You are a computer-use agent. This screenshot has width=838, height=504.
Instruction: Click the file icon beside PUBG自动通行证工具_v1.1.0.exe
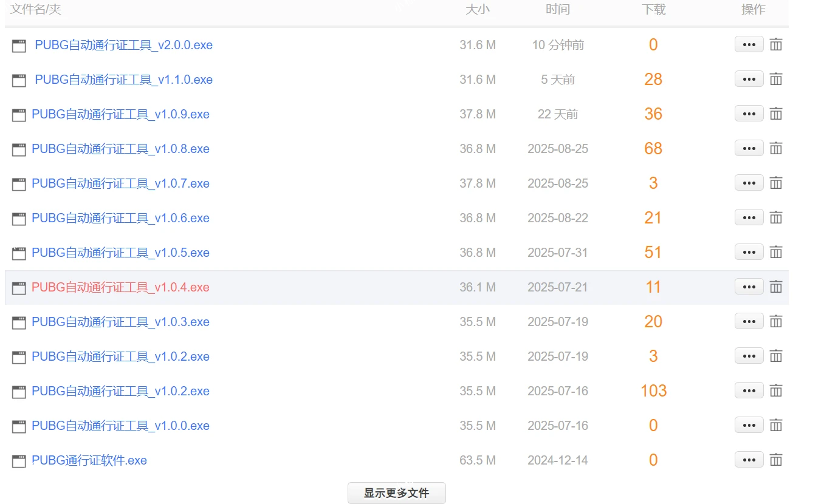pos(19,80)
